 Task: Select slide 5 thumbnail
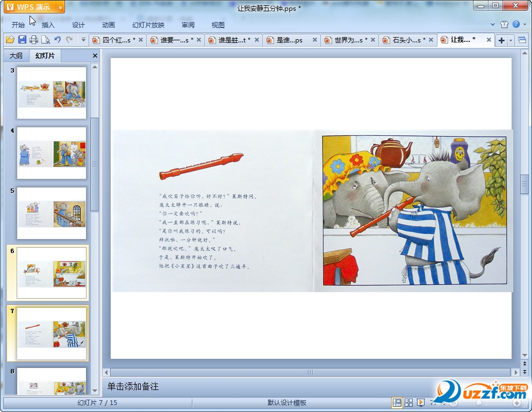pyautogui.click(x=52, y=213)
